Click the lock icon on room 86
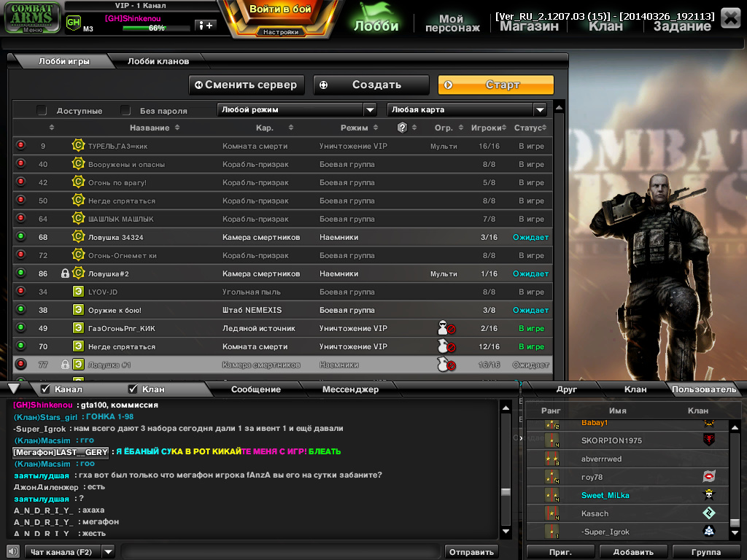This screenshot has width=747, height=560. point(65,273)
